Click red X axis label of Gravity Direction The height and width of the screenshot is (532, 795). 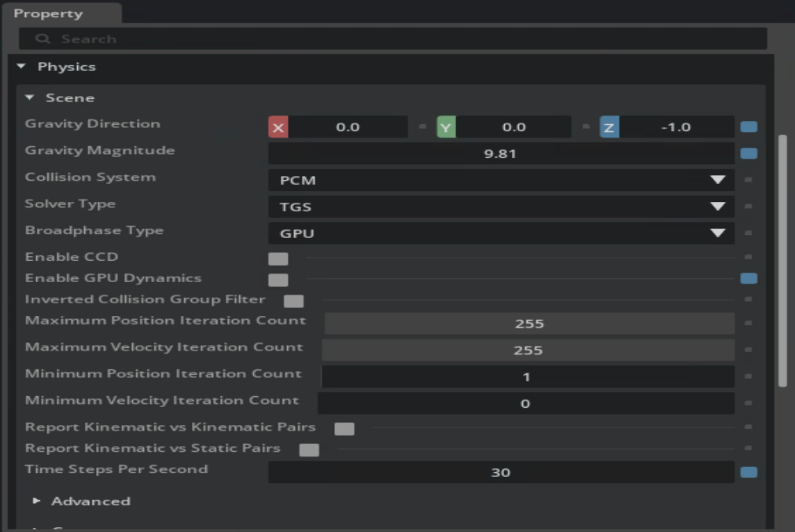pyautogui.click(x=278, y=127)
